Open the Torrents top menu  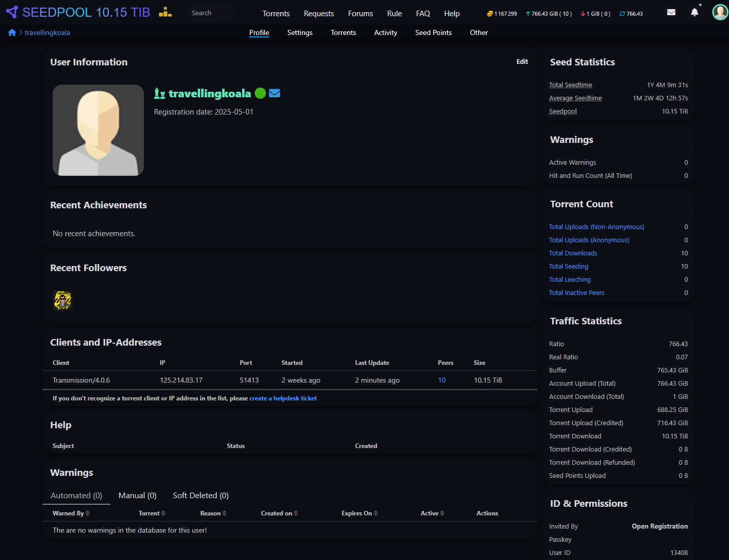pos(276,14)
